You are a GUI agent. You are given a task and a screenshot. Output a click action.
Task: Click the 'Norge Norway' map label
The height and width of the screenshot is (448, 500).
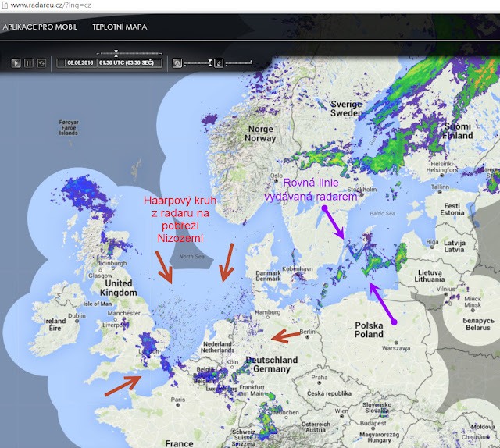click(260, 133)
